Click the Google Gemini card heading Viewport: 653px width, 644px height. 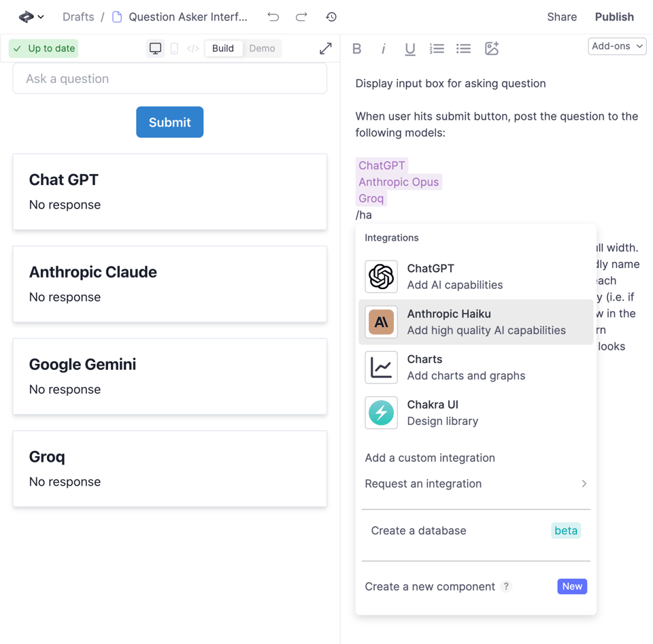coord(82,365)
